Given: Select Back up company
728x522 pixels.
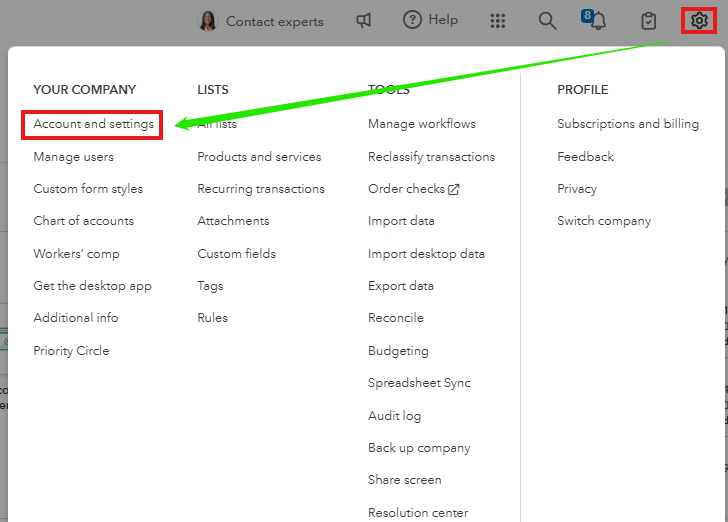Looking at the screenshot, I should (x=419, y=448).
